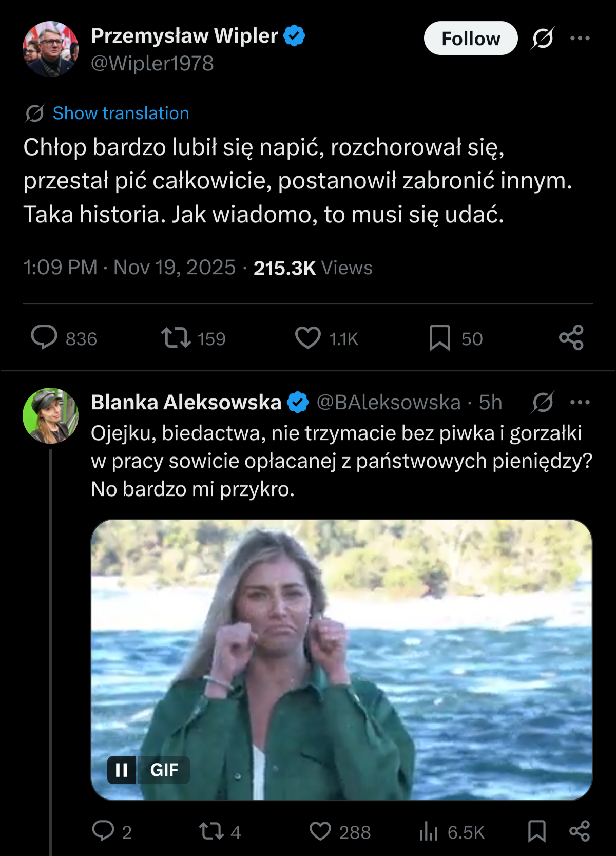616x856 pixels.
Task: Show translation of the tweet
Action: (x=121, y=113)
